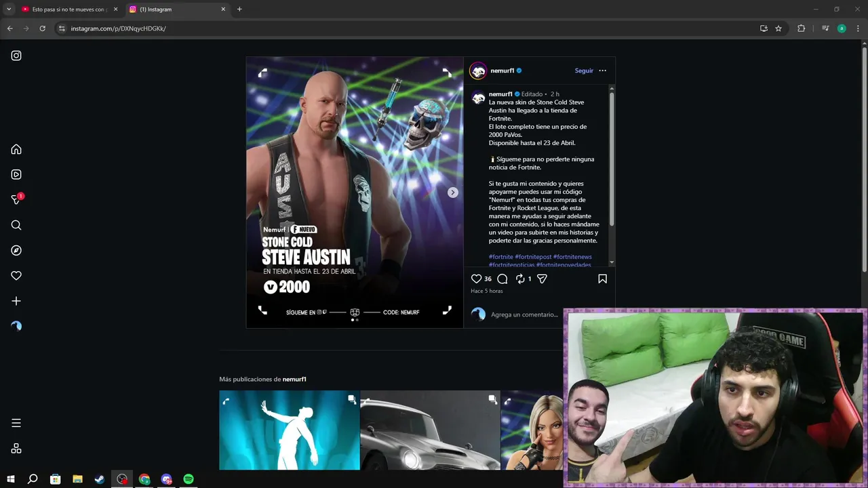Open Spotify from taskbar
This screenshot has height=488, width=868.
(189, 479)
